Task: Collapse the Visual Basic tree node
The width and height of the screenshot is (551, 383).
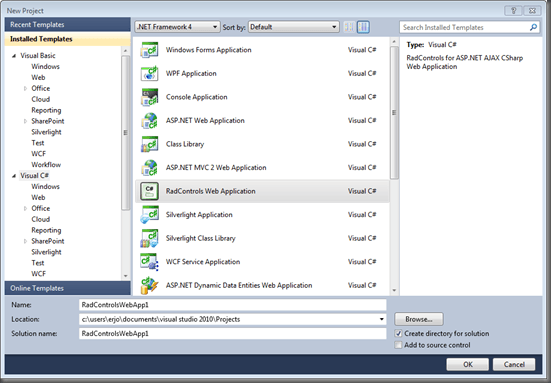Action: tap(14, 56)
